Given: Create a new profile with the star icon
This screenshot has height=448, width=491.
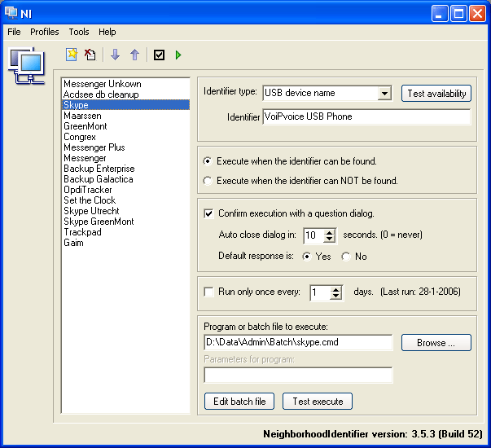Looking at the screenshot, I should pos(72,55).
